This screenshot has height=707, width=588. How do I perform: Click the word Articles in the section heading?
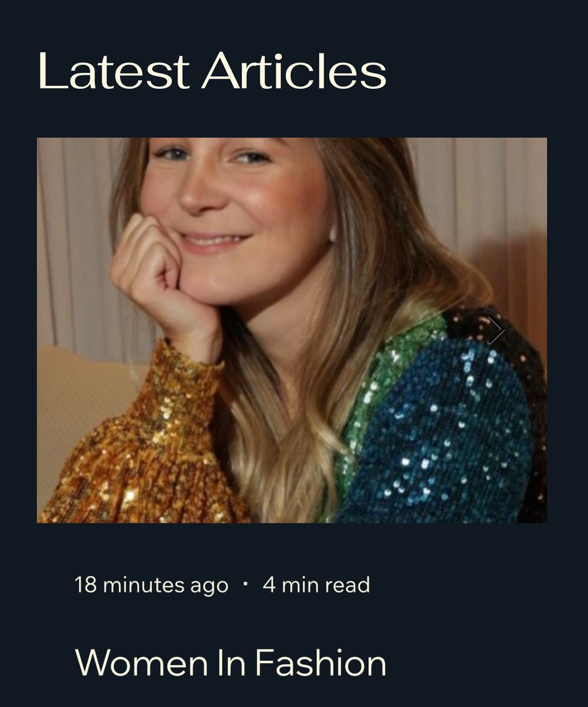click(x=294, y=71)
